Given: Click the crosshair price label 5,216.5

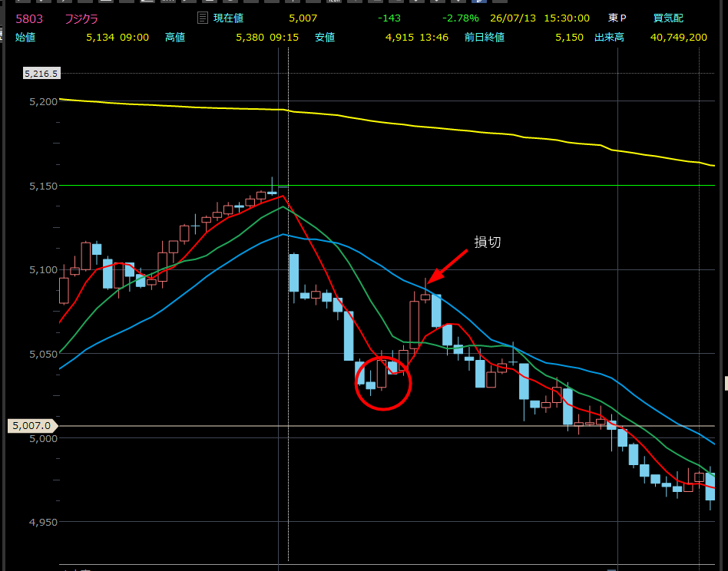Looking at the screenshot, I should (41, 73).
